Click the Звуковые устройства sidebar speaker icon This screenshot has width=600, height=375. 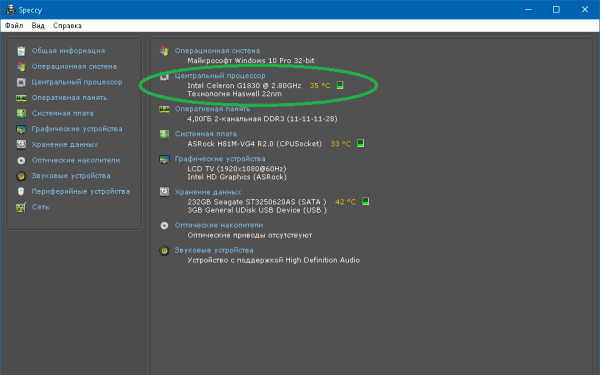21,176
